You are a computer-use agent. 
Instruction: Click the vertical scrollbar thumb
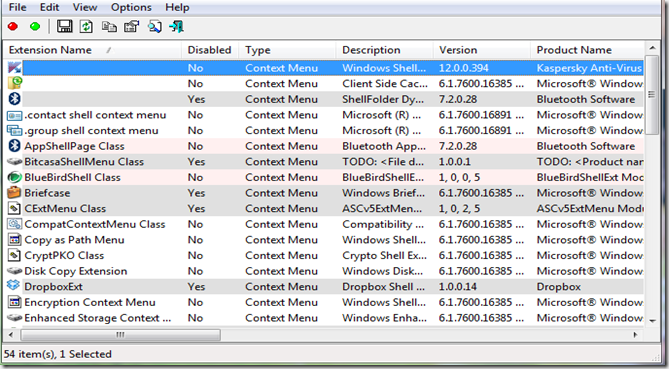(x=652, y=94)
